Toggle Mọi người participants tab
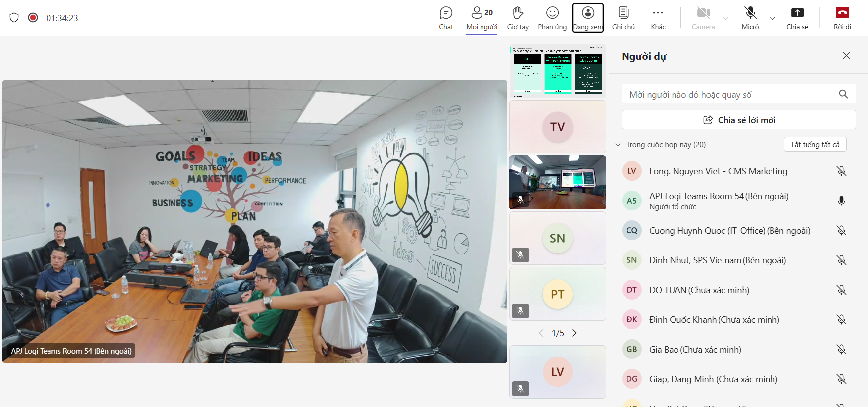868x407 pixels. click(482, 18)
